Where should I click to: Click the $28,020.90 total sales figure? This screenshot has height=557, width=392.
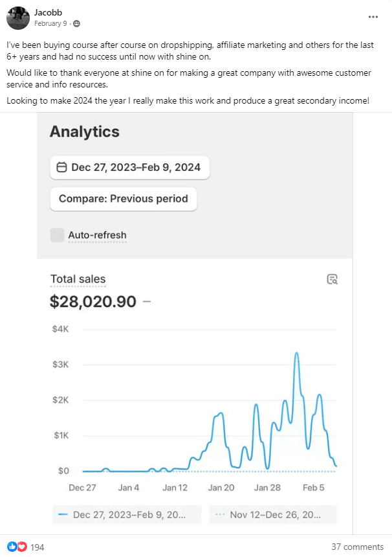[x=93, y=301]
